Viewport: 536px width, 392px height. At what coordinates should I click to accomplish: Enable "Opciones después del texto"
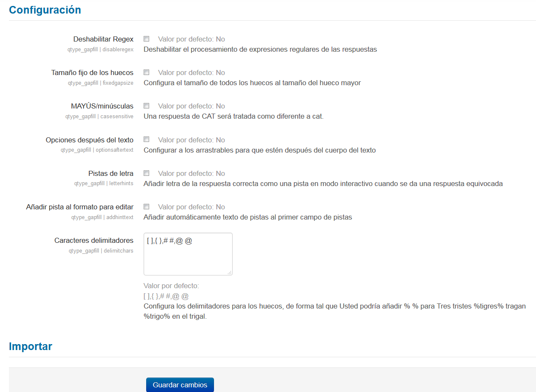click(146, 139)
